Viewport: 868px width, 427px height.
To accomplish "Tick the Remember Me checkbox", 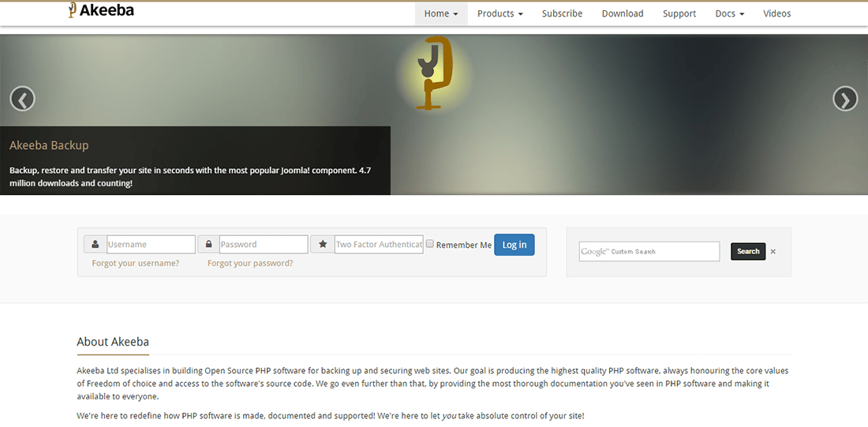I will 430,244.
